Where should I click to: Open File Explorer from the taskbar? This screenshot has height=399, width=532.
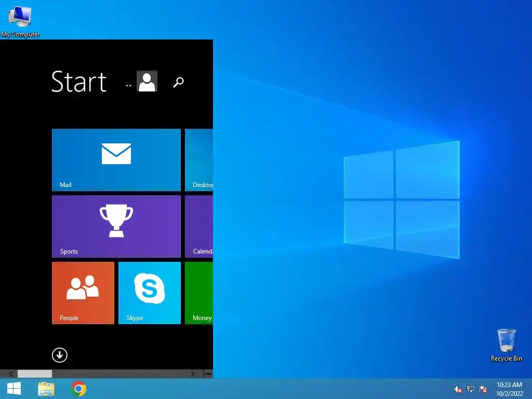pyautogui.click(x=46, y=389)
